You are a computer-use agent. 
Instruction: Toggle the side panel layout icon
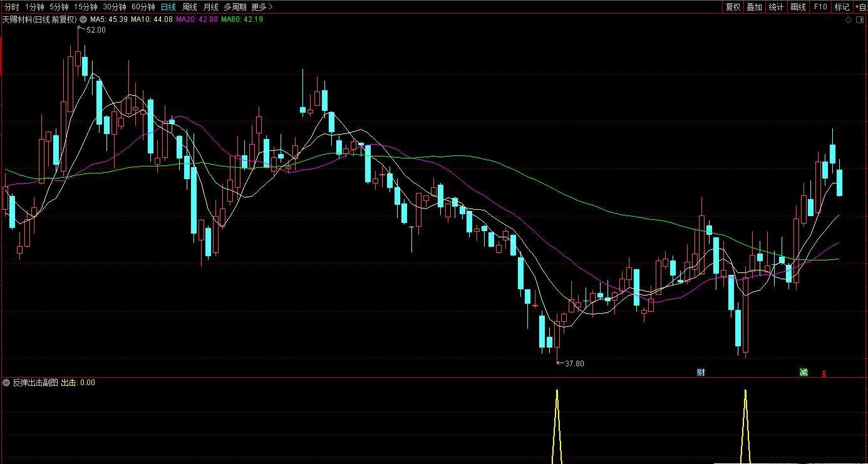[x=860, y=19]
